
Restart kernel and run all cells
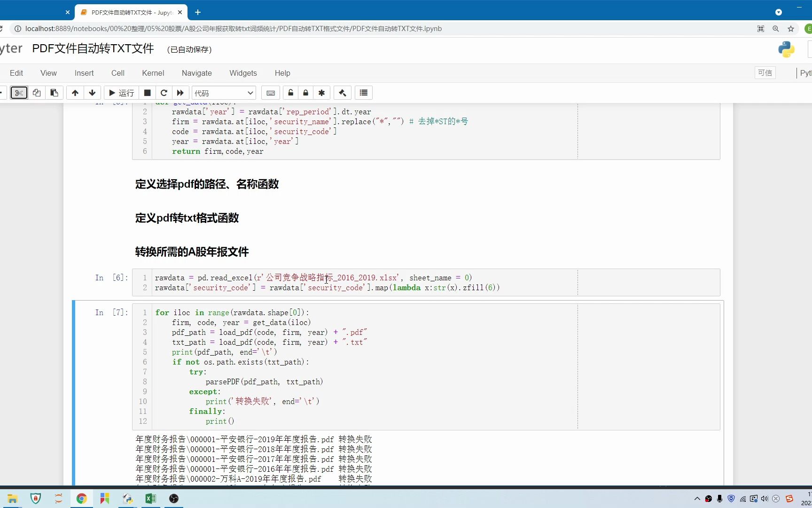click(x=180, y=93)
